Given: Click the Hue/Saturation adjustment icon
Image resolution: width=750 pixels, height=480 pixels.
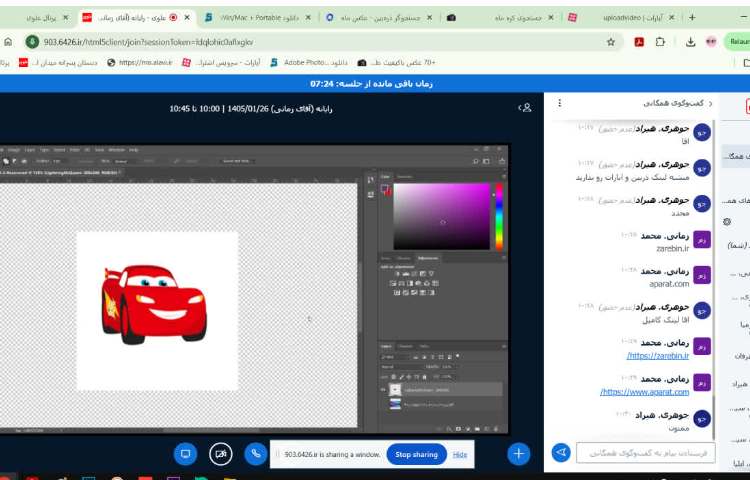Looking at the screenshot, I should (x=393, y=284).
